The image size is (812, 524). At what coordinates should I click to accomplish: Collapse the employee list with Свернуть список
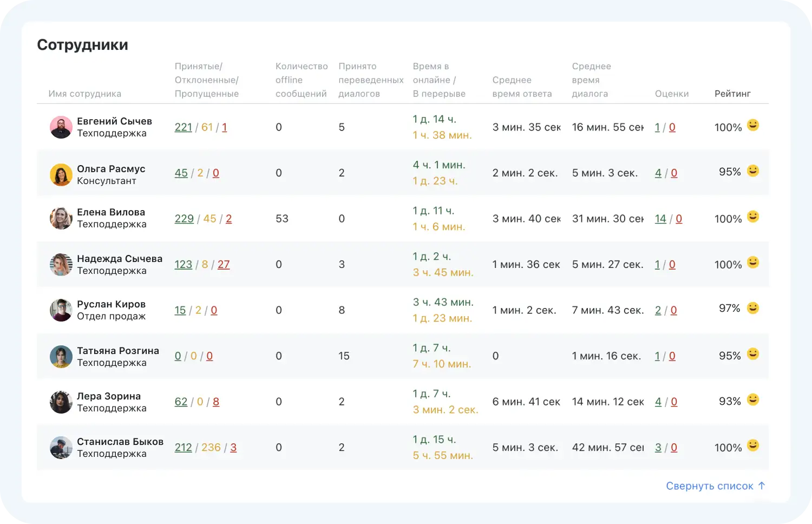click(x=715, y=486)
